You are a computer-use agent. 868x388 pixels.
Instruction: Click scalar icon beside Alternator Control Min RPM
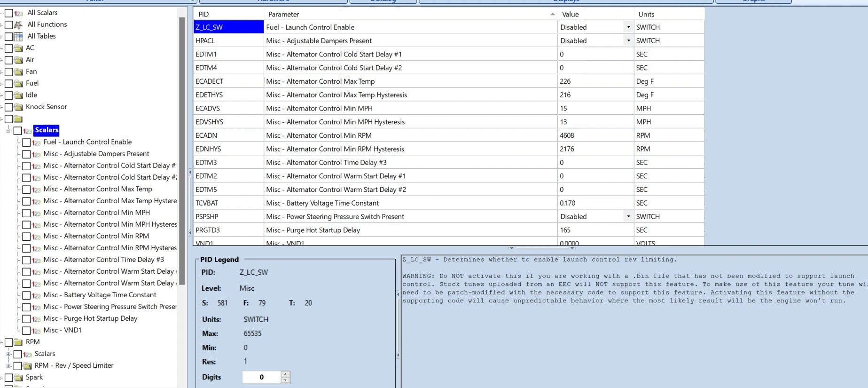tap(36, 237)
